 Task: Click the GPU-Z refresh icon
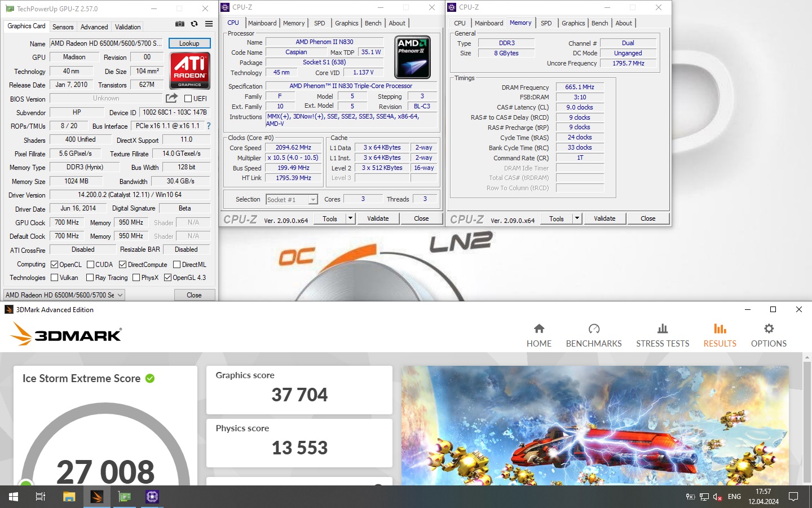tap(195, 24)
